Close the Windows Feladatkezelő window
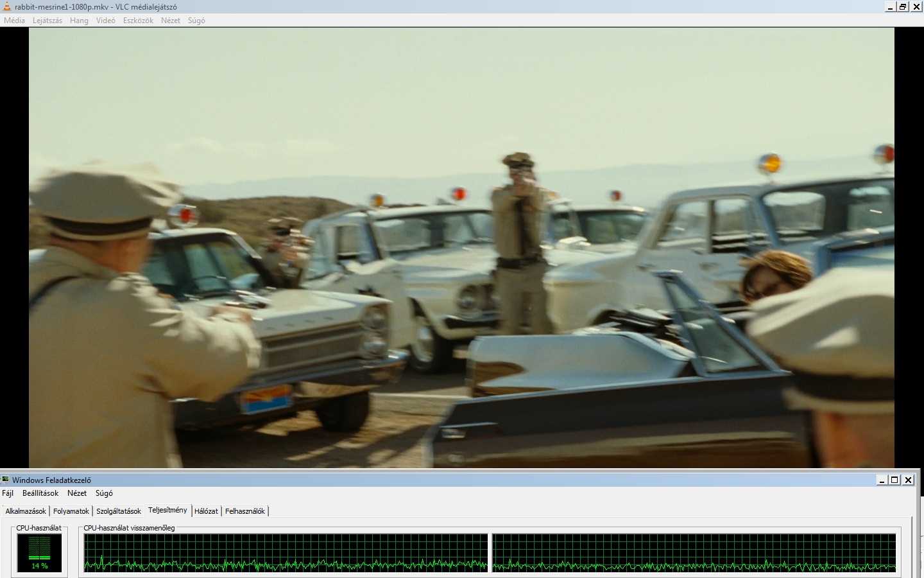 click(x=908, y=480)
